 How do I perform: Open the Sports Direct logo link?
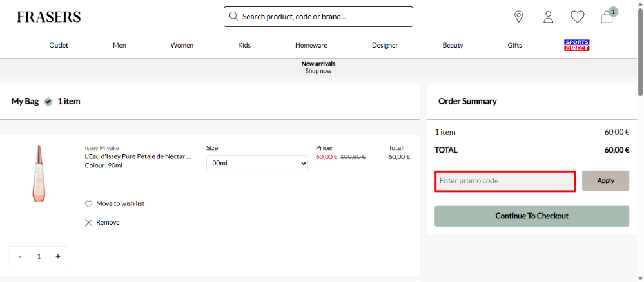pos(577,45)
